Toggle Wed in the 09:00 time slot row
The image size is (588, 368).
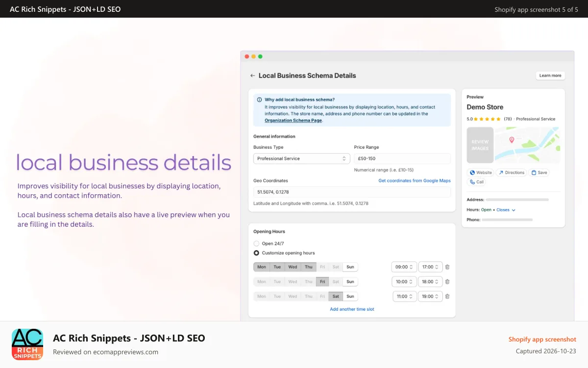[293, 267]
